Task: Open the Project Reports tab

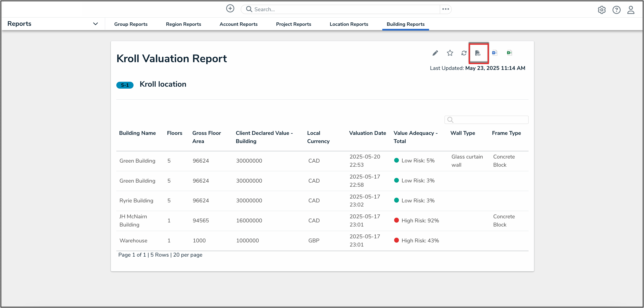Action: (x=294, y=24)
